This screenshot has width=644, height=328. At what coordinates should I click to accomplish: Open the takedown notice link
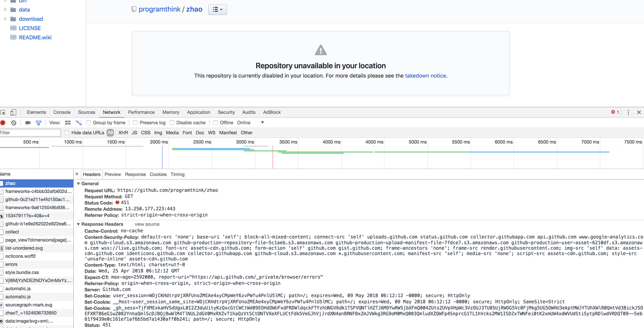pos(425,76)
